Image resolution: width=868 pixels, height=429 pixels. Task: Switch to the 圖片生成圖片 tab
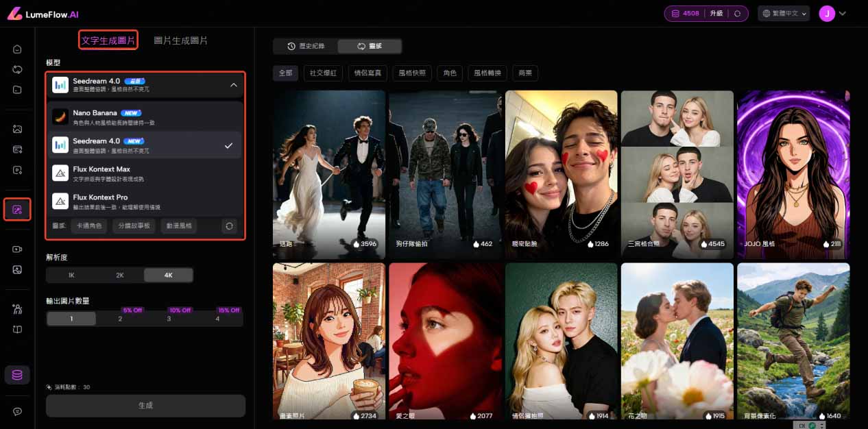click(x=180, y=40)
